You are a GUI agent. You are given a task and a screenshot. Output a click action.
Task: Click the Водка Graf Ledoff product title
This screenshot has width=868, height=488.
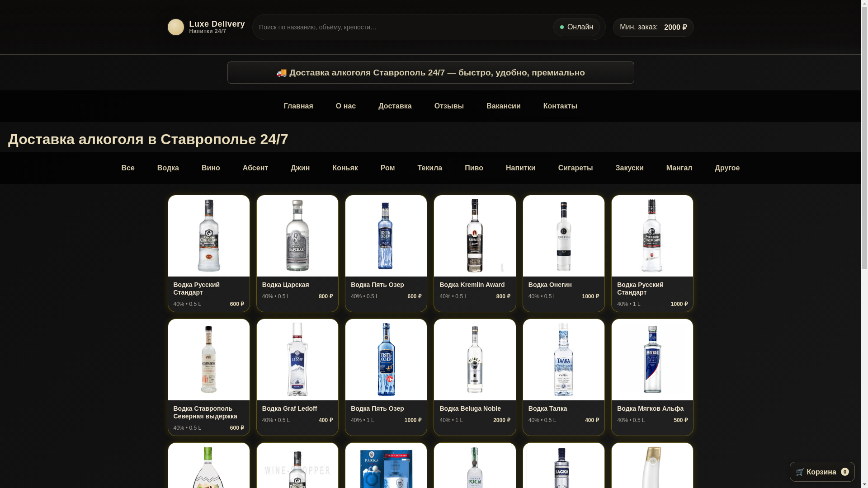pyautogui.click(x=290, y=408)
